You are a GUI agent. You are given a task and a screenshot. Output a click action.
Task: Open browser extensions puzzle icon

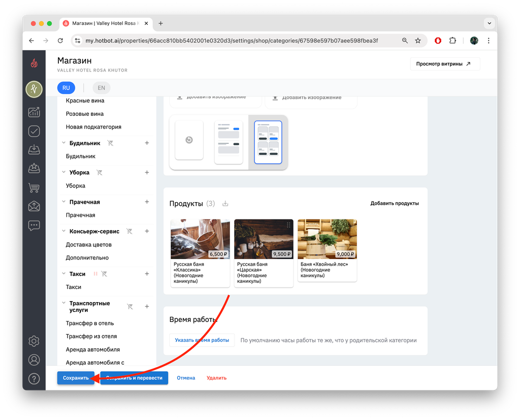tap(452, 41)
